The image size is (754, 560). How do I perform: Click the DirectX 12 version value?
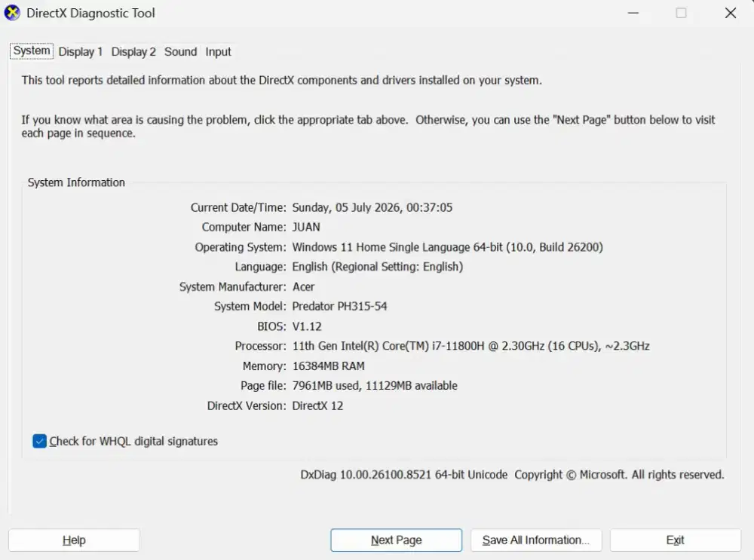coord(317,405)
